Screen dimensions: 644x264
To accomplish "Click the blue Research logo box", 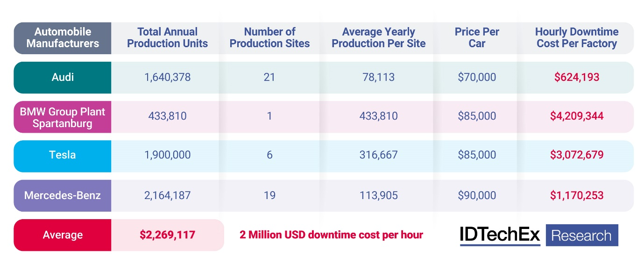I will [581, 235].
